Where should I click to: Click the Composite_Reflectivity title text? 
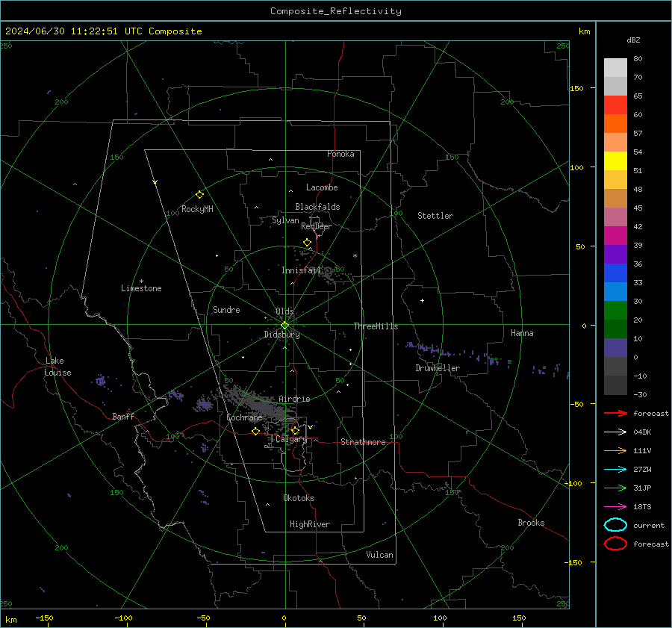click(335, 11)
